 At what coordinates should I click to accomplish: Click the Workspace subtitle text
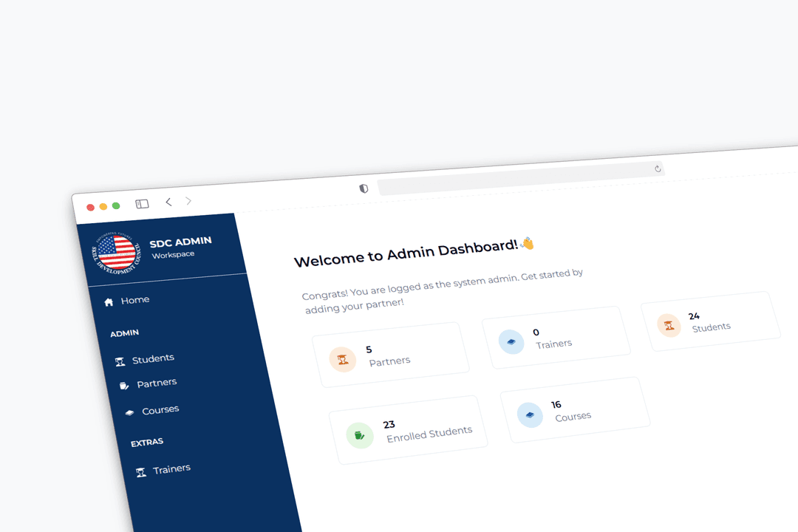pyautogui.click(x=173, y=254)
